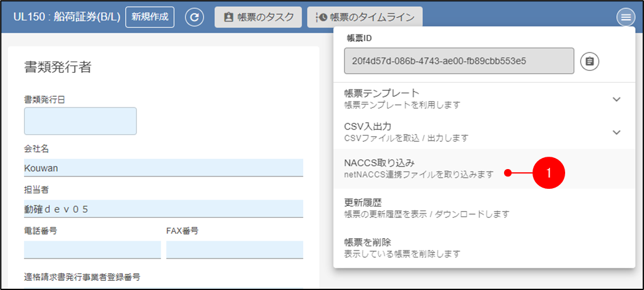Click into the FAX番号 field

[x=234, y=249]
